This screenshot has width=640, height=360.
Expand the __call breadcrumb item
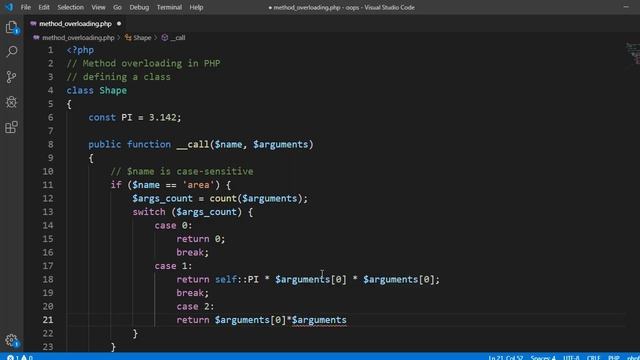[178, 38]
